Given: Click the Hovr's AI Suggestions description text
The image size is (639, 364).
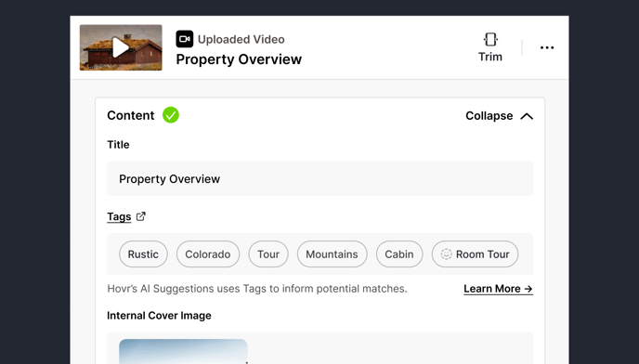Looking at the screenshot, I should (x=257, y=289).
